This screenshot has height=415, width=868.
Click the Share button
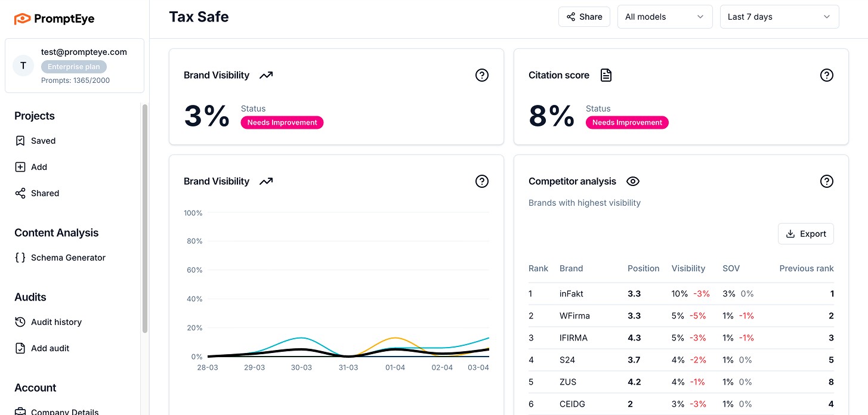point(585,17)
